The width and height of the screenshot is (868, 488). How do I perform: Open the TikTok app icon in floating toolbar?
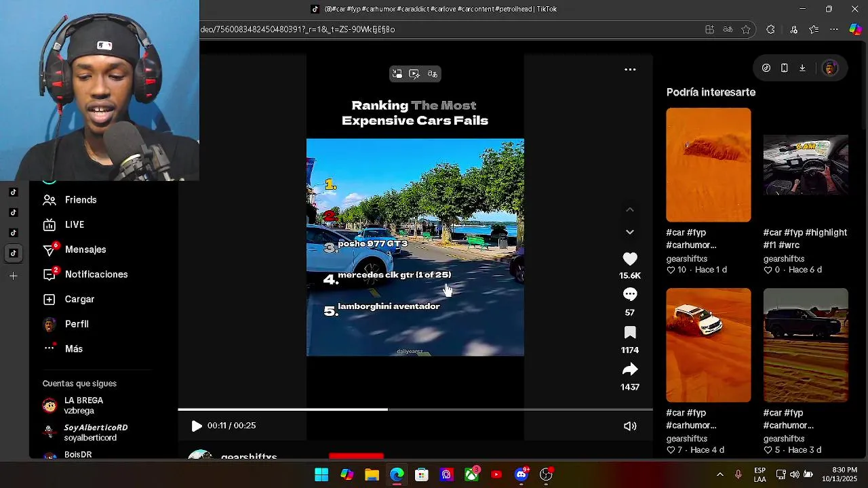(766, 68)
